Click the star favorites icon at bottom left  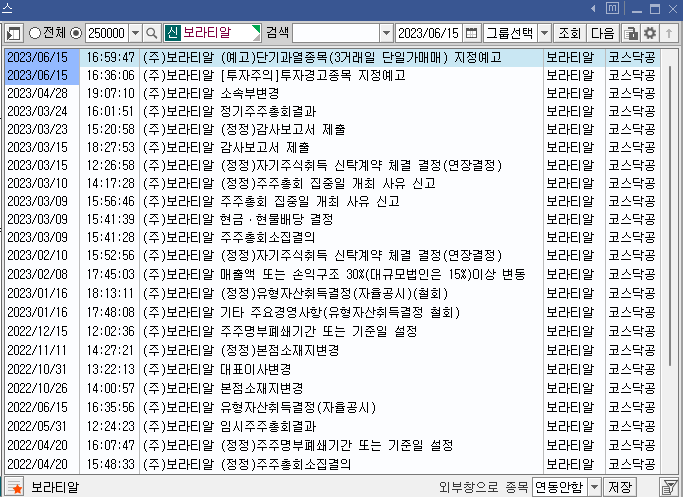tap(14, 487)
